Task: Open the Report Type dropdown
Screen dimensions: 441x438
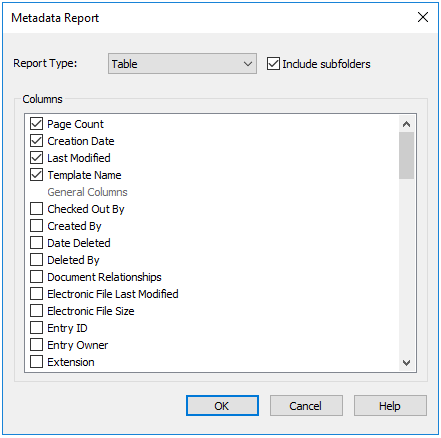Action: pyautogui.click(x=182, y=63)
